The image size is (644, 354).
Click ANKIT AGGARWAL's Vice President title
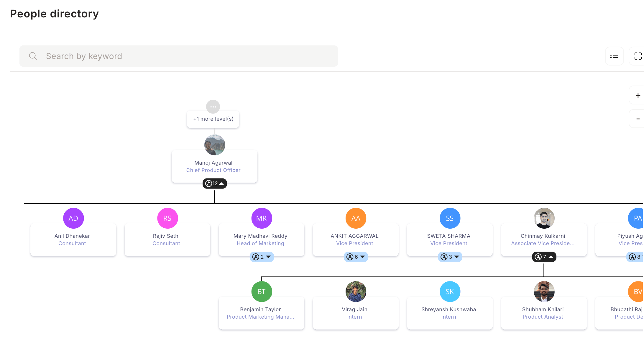[x=354, y=243]
